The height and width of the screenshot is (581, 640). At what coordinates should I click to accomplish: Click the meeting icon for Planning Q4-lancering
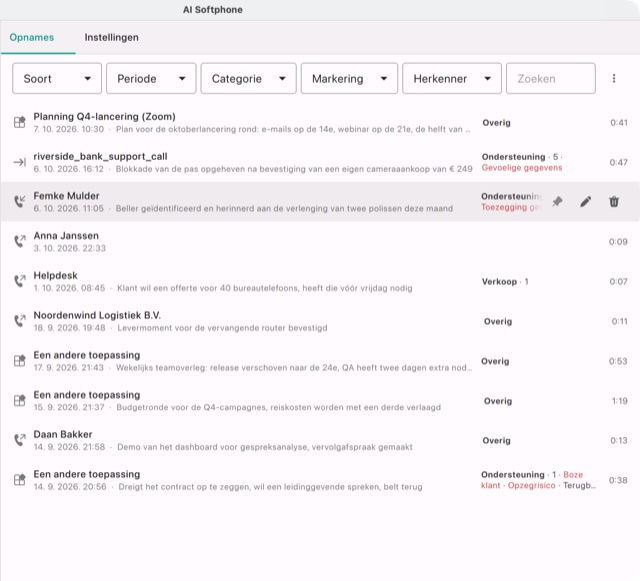20,122
